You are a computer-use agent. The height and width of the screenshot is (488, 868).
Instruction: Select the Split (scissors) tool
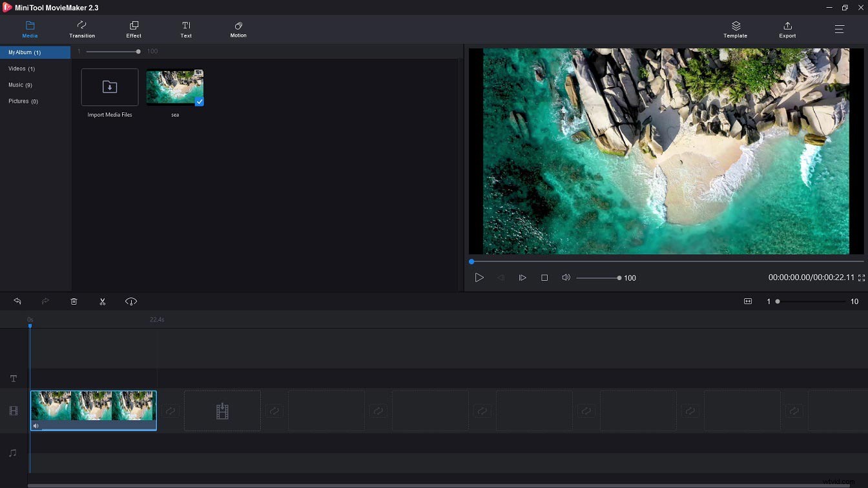click(102, 301)
